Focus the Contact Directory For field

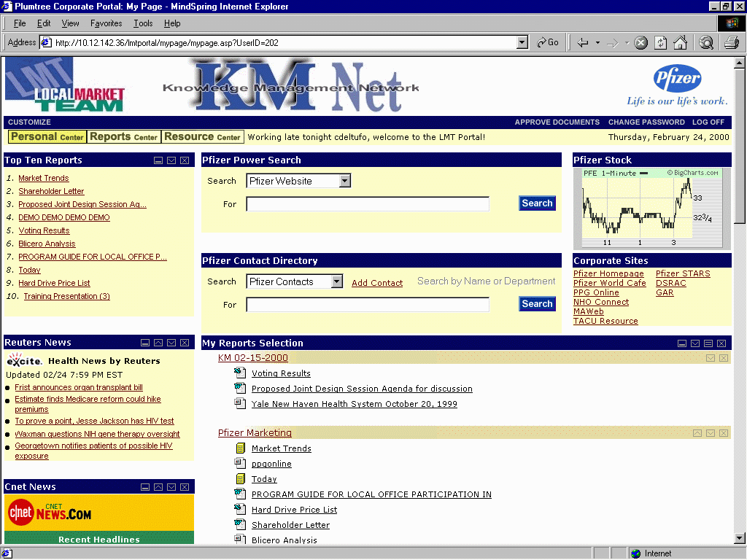click(368, 305)
